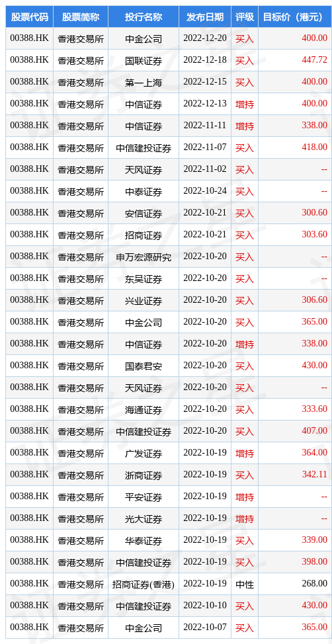Select 第一上海 in the bank column
Screen dimensions: 332x644
(144, 83)
